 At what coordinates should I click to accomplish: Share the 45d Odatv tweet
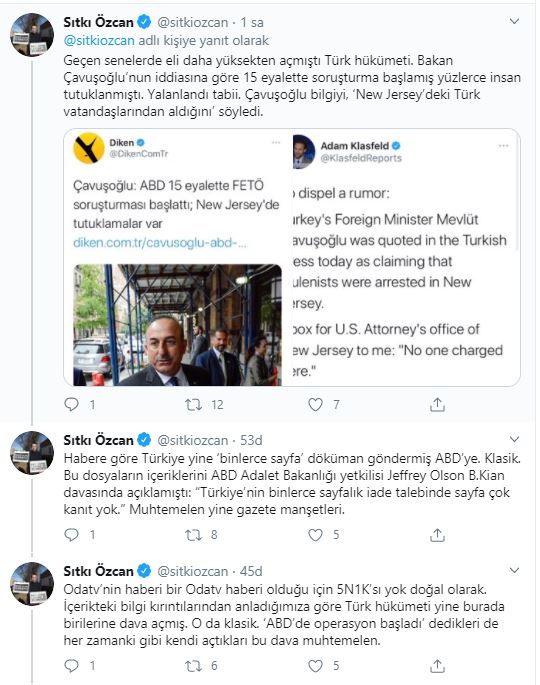pos(437,666)
